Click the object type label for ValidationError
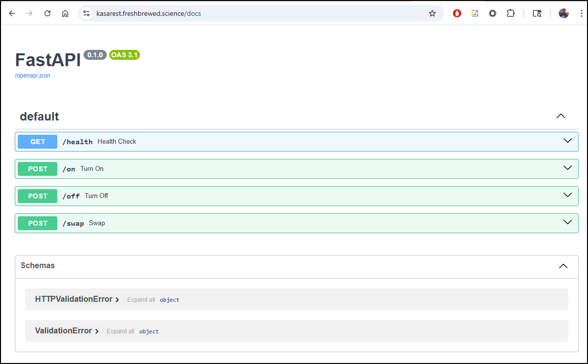This screenshot has width=588, height=364. (x=149, y=331)
